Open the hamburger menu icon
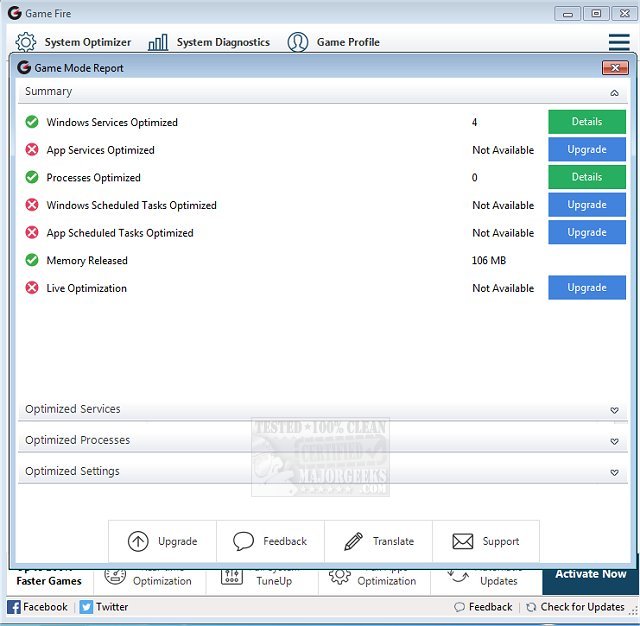Screen dimensions: 640x626 619,42
